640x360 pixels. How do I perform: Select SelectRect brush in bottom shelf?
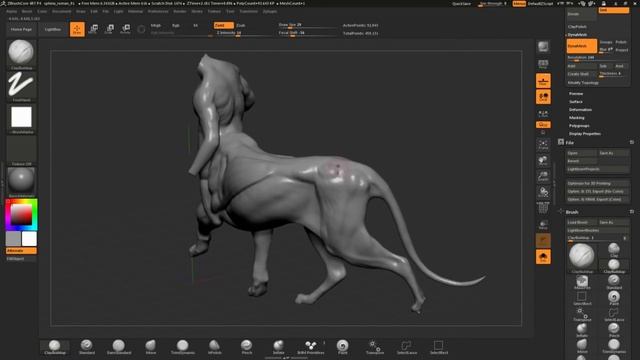point(438,347)
